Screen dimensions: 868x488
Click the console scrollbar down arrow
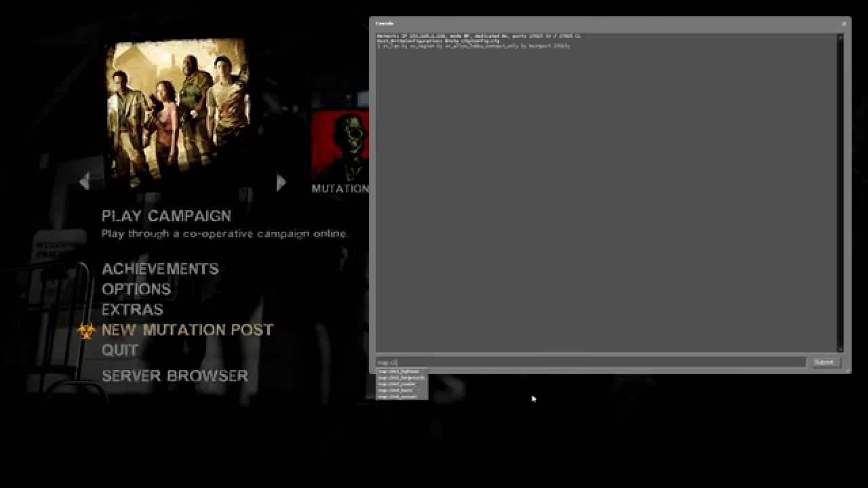click(x=841, y=348)
